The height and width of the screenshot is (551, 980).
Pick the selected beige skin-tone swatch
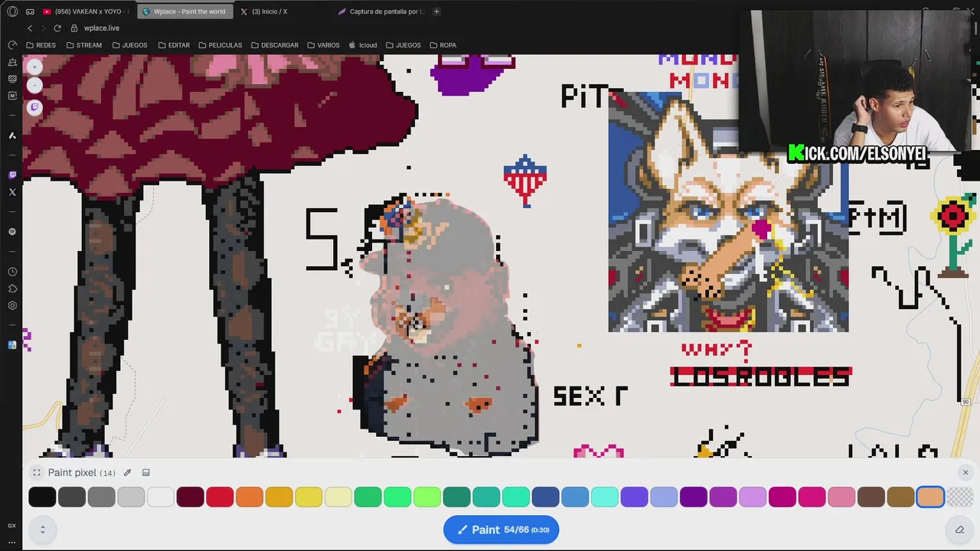930,497
